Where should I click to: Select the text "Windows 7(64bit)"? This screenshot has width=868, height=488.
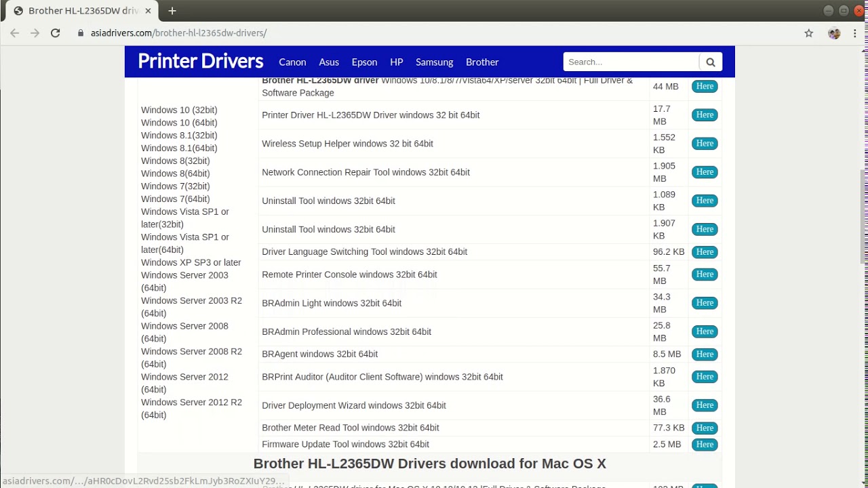point(176,199)
